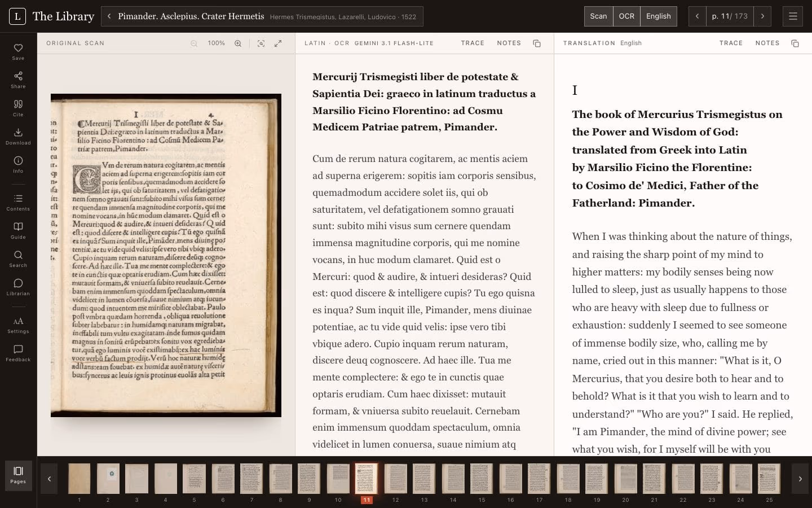Click the Download icon in sidebar
The image size is (812, 508).
18,136
